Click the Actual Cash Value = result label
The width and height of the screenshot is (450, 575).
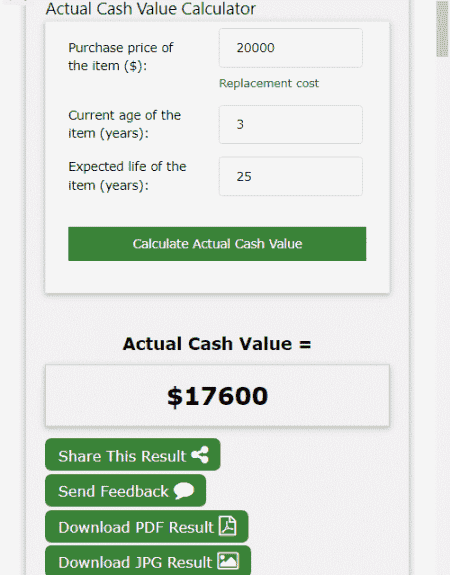pyautogui.click(x=217, y=344)
